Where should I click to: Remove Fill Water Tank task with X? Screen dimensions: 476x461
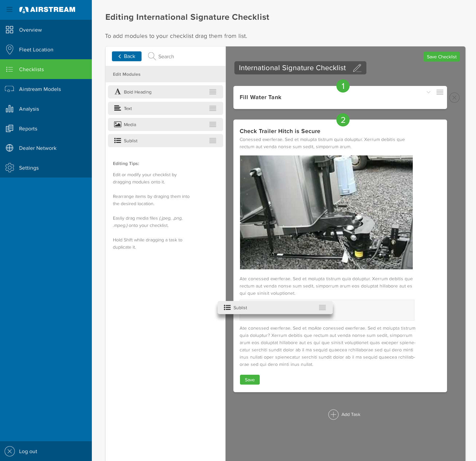[x=454, y=97]
